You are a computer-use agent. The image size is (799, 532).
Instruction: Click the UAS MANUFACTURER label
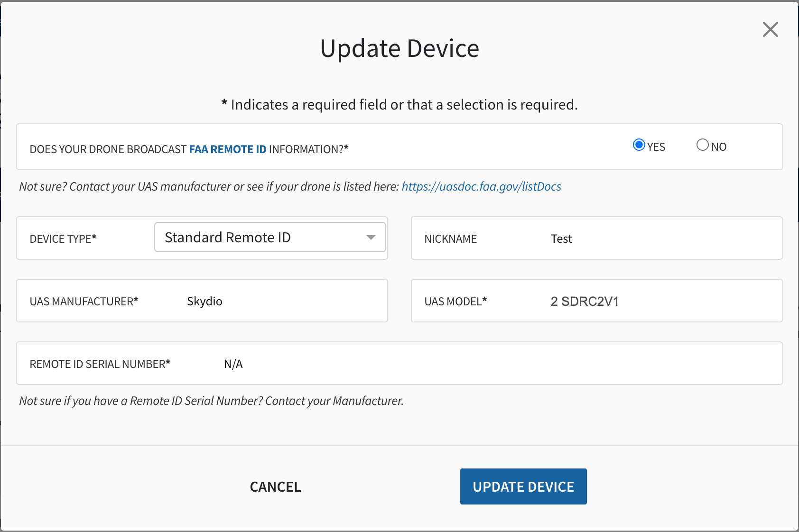pyautogui.click(x=84, y=302)
